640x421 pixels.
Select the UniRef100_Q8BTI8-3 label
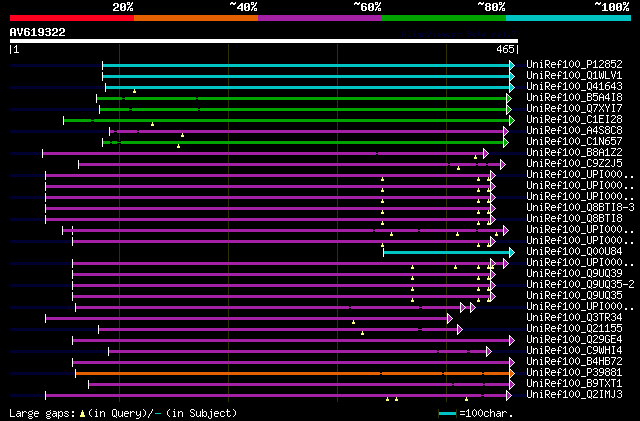coord(580,207)
